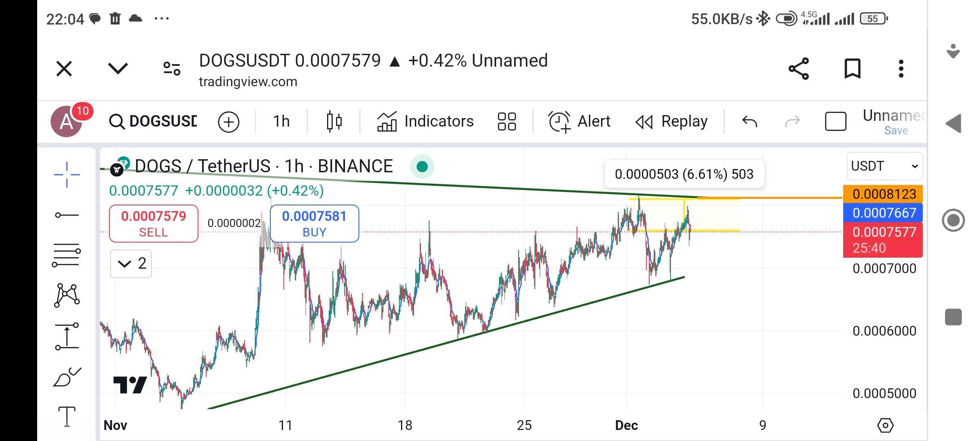Bookmark this TradingView page
Viewport: 980px width, 441px height.
[x=852, y=69]
